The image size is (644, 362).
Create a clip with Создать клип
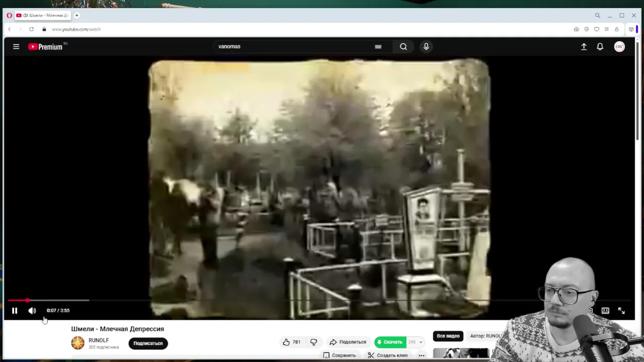tap(388, 355)
